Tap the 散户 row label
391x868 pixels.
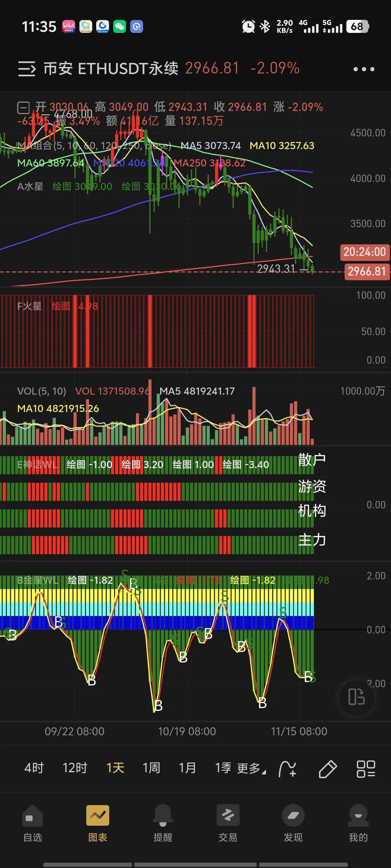(x=312, y=460)
